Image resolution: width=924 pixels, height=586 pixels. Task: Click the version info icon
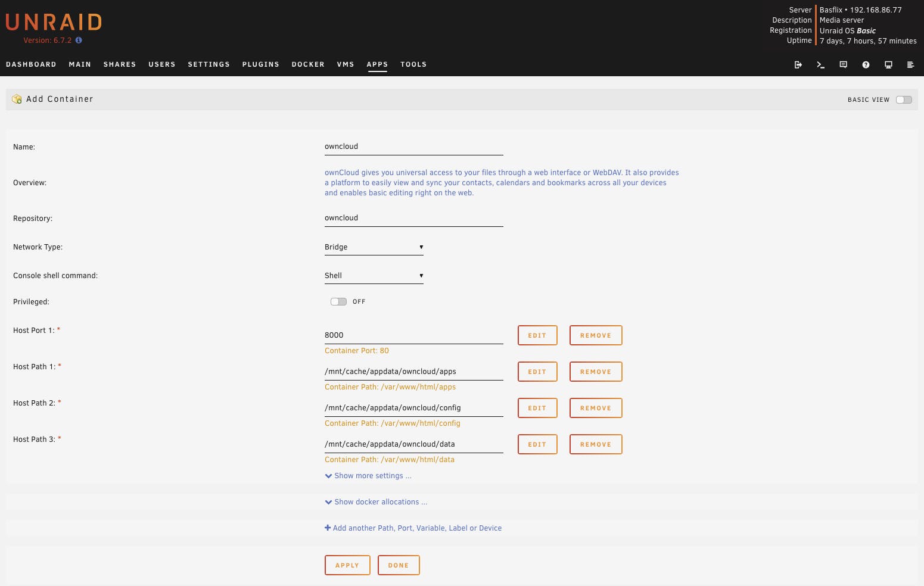click(79, 40)
